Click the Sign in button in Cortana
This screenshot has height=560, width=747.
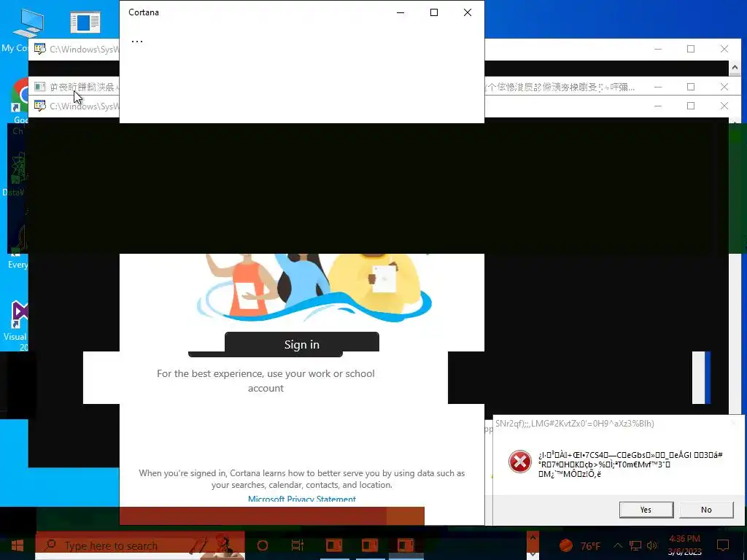point(301,344)
